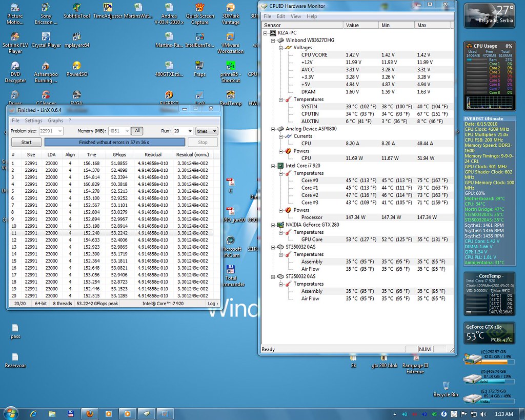Collapse the Winbond W83627DHG node

click(x=273, y=40)
